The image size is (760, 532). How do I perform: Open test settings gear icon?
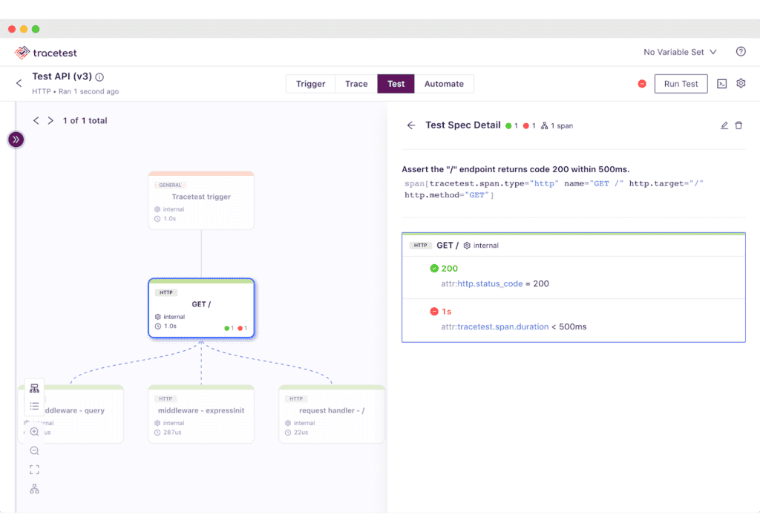(x=741, y=84)
